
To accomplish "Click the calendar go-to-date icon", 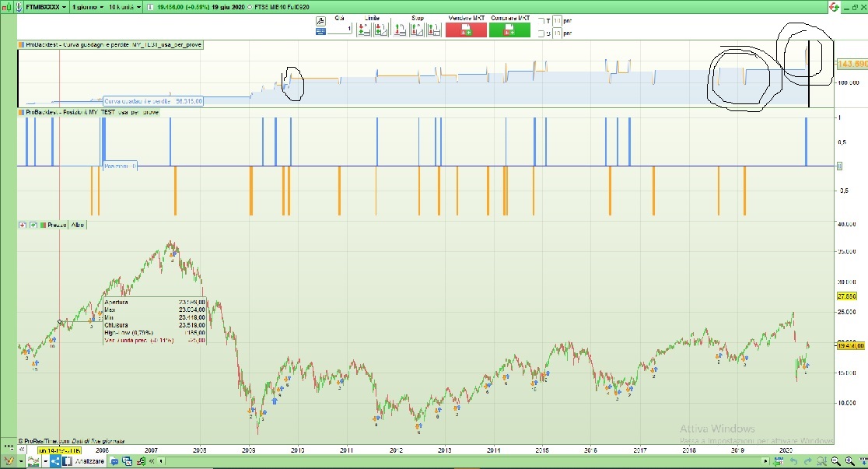I will pyautogui.click(x=779, y=462).
